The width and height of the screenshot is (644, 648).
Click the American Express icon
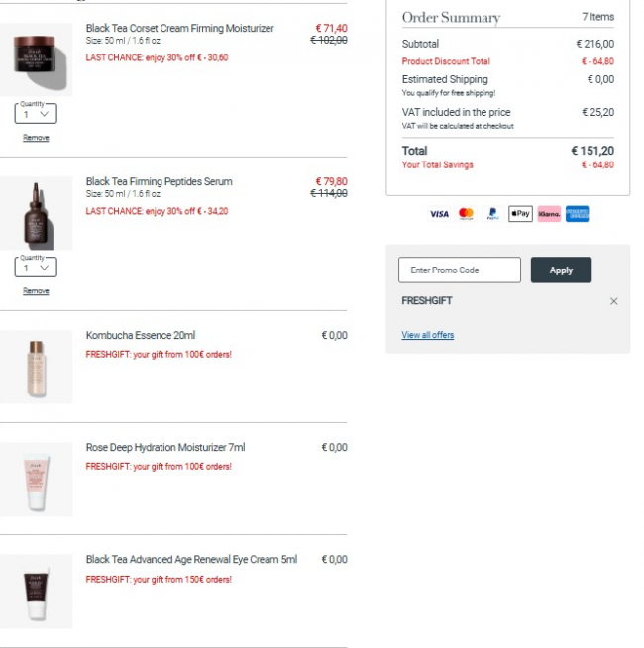[577, 214]
